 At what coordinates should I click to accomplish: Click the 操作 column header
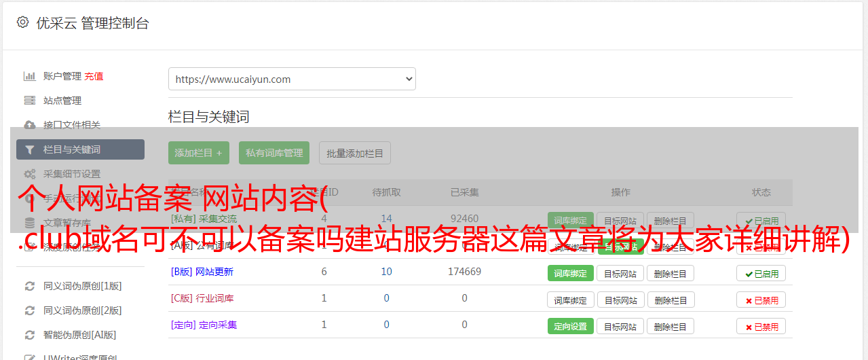click(x=620, y=192)
